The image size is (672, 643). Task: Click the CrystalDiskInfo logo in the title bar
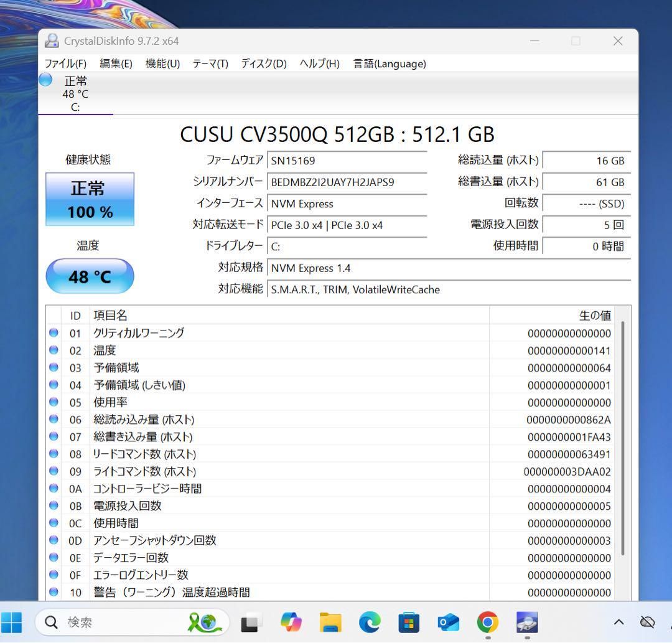(x=52, y=40)
